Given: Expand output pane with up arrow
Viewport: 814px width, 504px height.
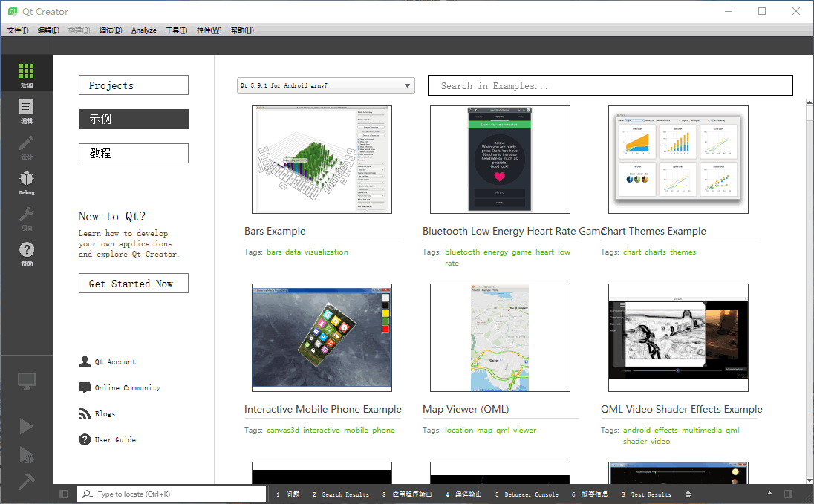Looking at the screenshot, I should point(770,494).
